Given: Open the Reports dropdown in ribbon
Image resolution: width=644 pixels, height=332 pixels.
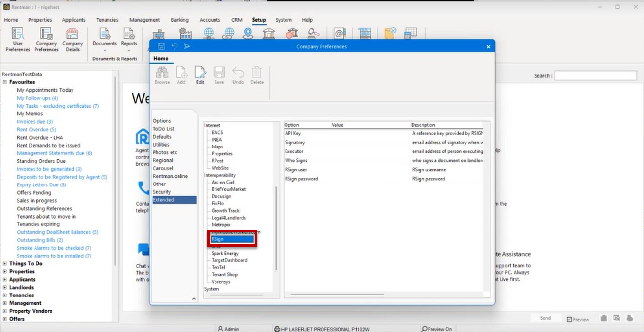Looking at the screenshot, I should pyautogui.click(x=129, y=40).
